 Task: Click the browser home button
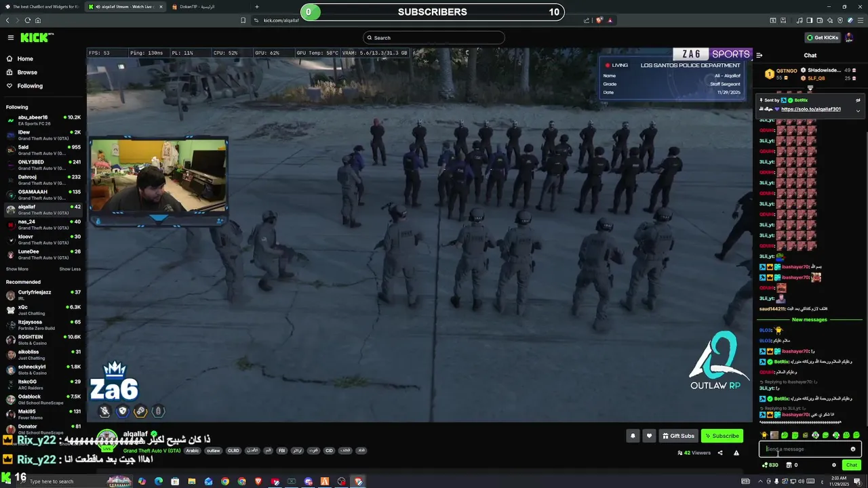click(39, 20)
